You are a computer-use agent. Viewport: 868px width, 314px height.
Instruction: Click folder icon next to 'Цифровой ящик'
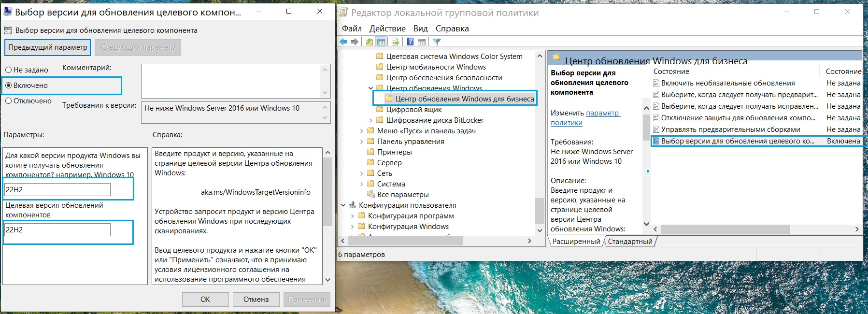click(x=380, y=110)
